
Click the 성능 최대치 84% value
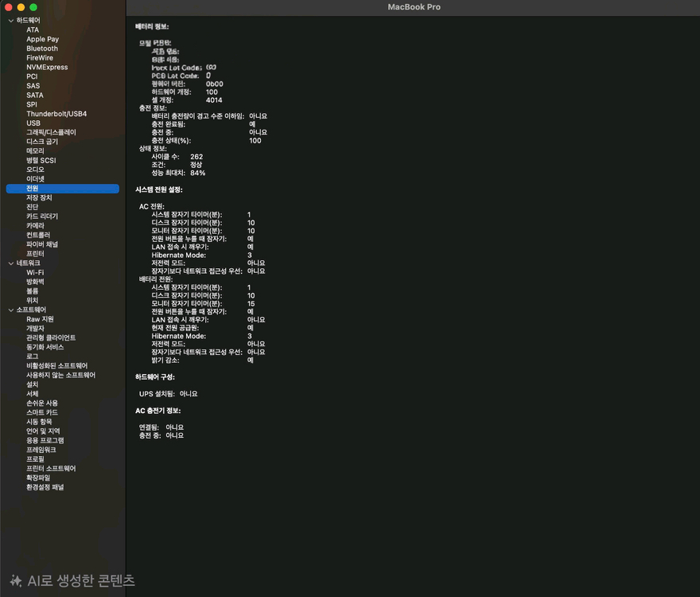click(198, 173)
